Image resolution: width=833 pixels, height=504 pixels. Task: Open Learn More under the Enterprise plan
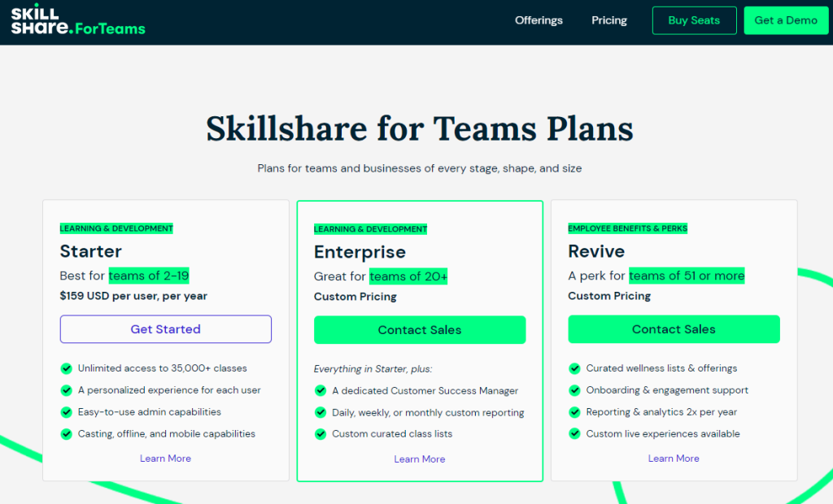(x=420, y=458)
